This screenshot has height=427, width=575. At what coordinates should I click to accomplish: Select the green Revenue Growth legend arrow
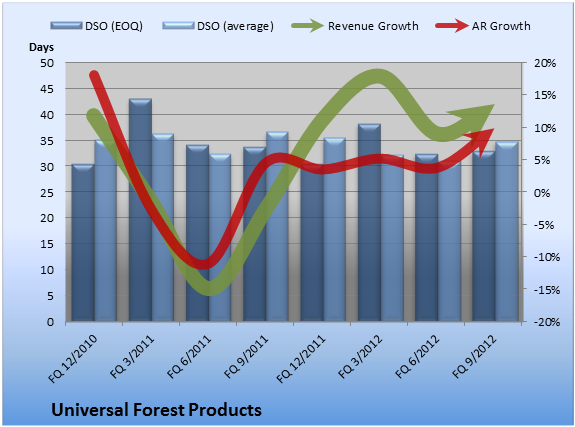307,26
